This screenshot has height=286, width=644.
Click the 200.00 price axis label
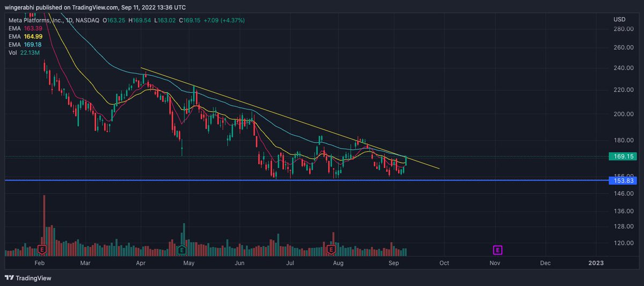click(x=623, y=114)
